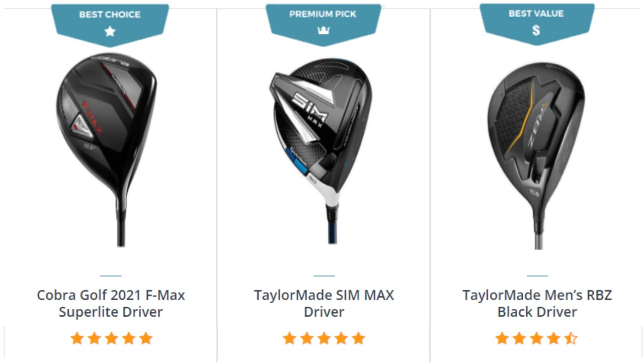This screenshot has height=362, width=644.
Task: Click the first star under RBZ Black Driver
Action: pos(502,338)
